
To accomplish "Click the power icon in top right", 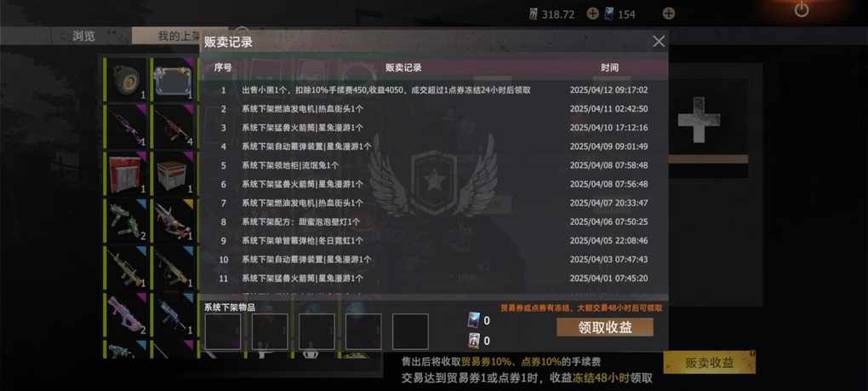I will click(x=802, y=9).
